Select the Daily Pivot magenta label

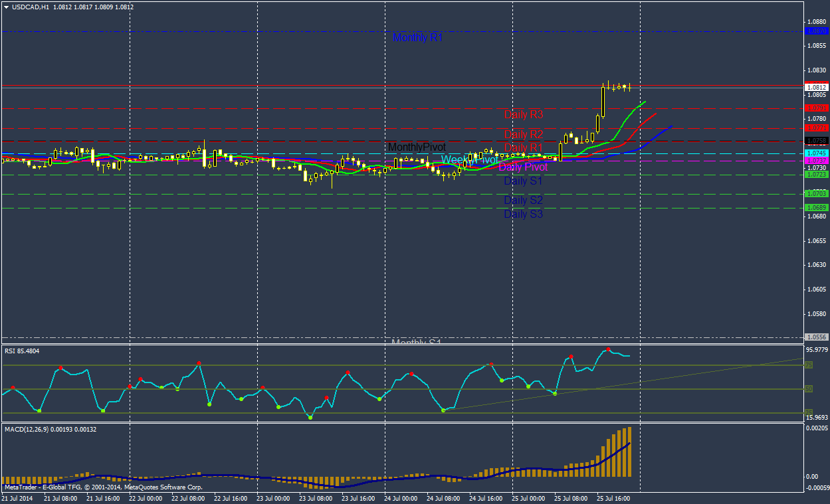tap(523, 167)
